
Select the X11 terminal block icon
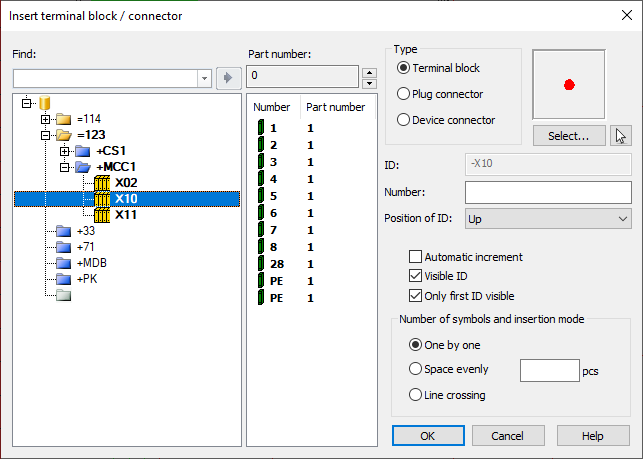[102, 215]
